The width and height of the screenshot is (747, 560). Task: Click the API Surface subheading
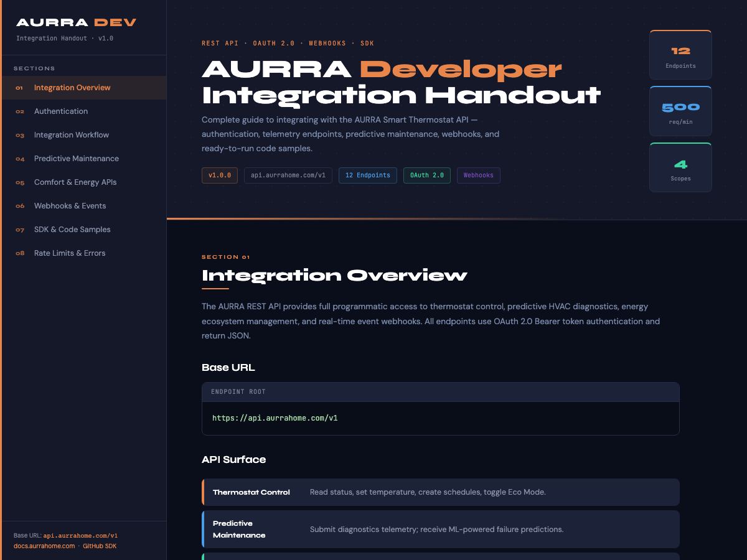click(x=234, y=460)
